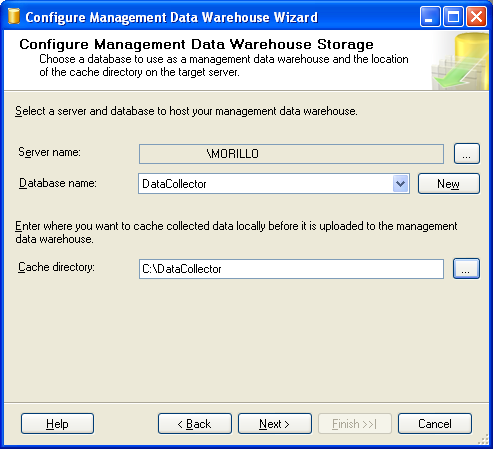Open the server name browse ellipsis button
Screen dimensions: 493x449
pyautogui.click(x=467, y=154)
